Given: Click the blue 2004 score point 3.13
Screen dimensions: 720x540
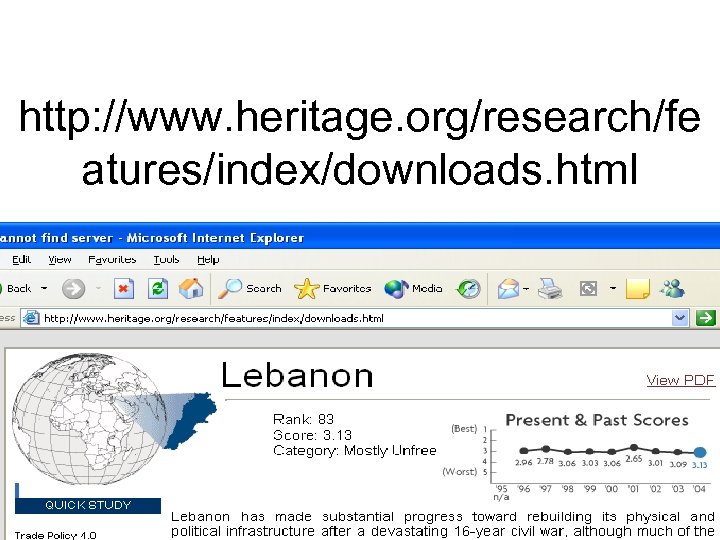Looking at the screenshot, I should [x=699, y=452].
